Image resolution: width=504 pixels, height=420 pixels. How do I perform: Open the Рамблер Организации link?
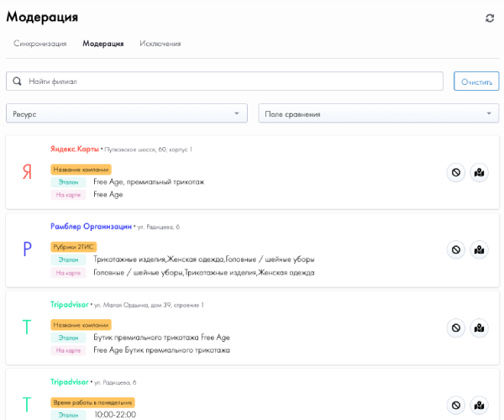coord(91,227)
